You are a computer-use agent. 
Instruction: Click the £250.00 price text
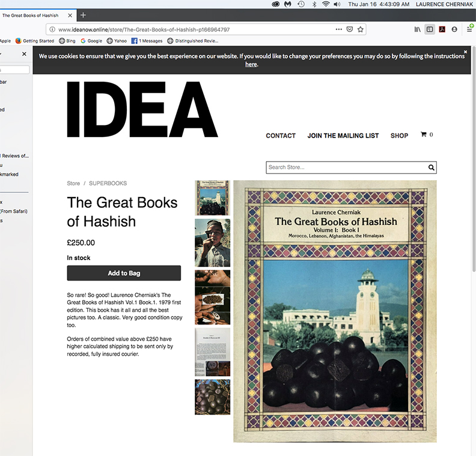81,243
